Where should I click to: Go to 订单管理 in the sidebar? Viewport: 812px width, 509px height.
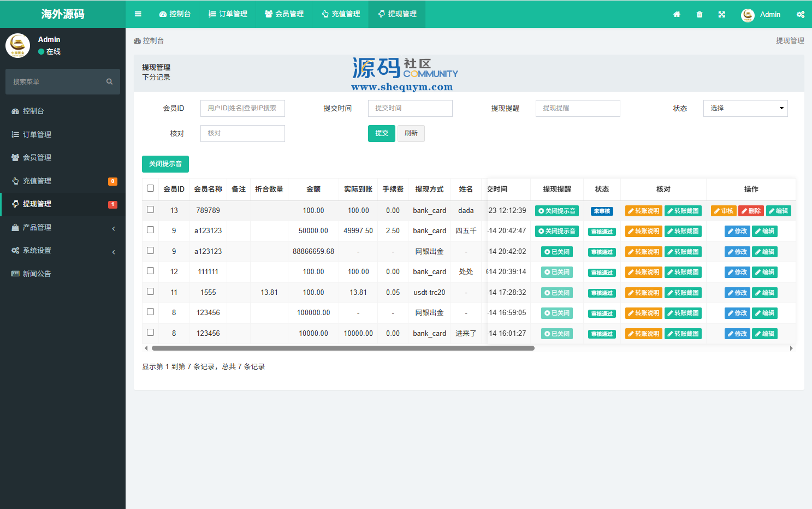37,134
